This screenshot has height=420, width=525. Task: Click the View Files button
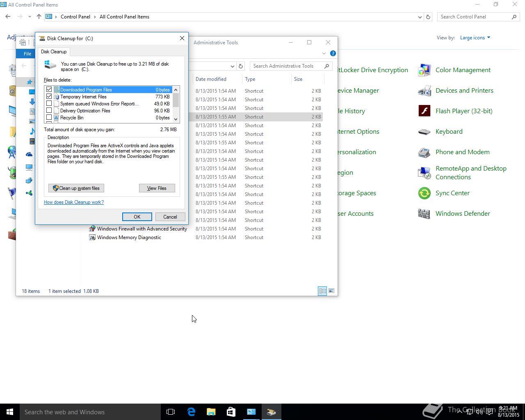click(157, 188)
